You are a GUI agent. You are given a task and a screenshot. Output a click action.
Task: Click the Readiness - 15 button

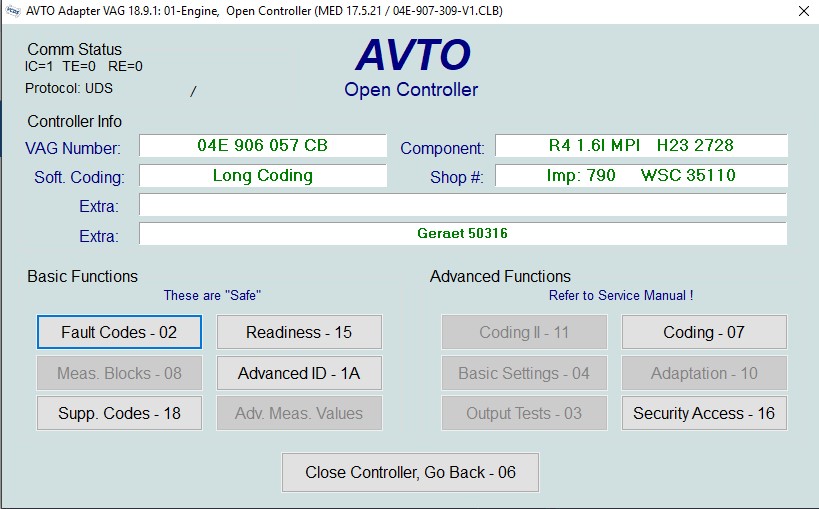(x=299, y=332)
